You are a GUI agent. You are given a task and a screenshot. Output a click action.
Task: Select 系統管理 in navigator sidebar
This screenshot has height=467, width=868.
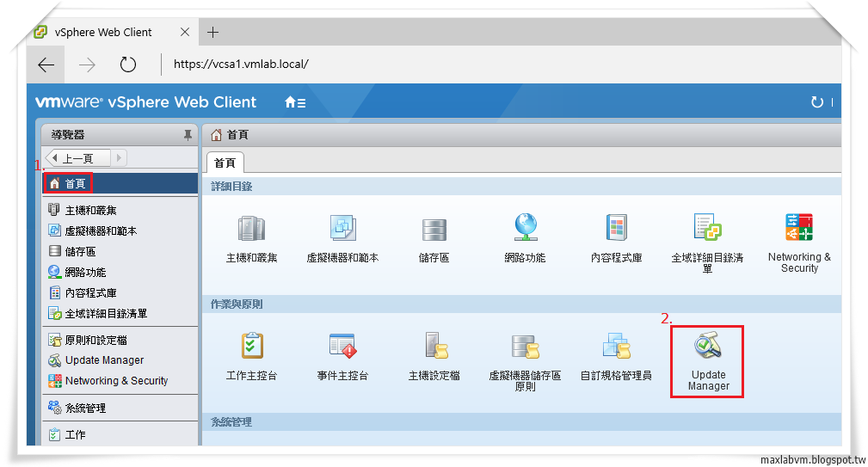coord(120,408)
